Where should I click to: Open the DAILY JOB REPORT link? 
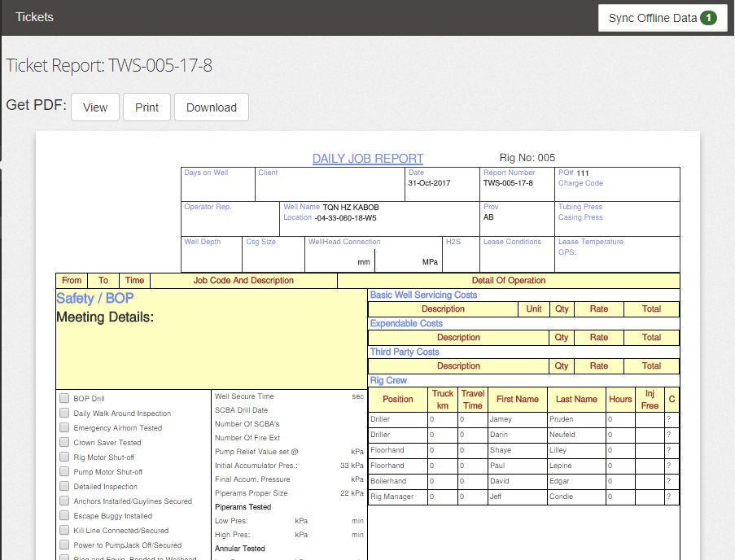coord(368,159)
